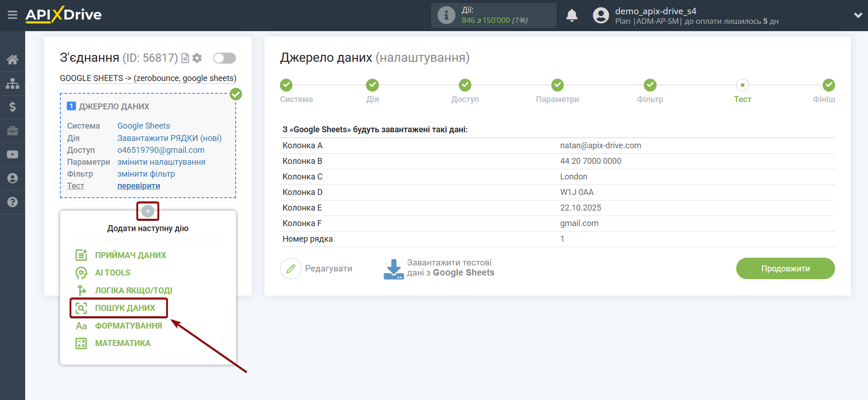The height and width of the screenshot is (400, 868).
Task: Click the 'W1J 0AA' value
Action: pyautogui.click(x=577, y=192)
